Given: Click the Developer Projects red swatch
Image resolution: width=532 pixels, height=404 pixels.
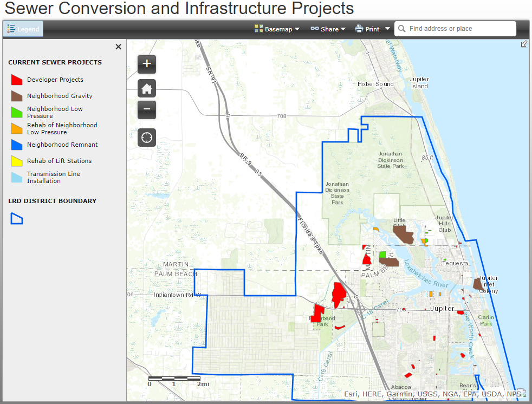Looking at the screenshot, I should [x=17, y=80].
